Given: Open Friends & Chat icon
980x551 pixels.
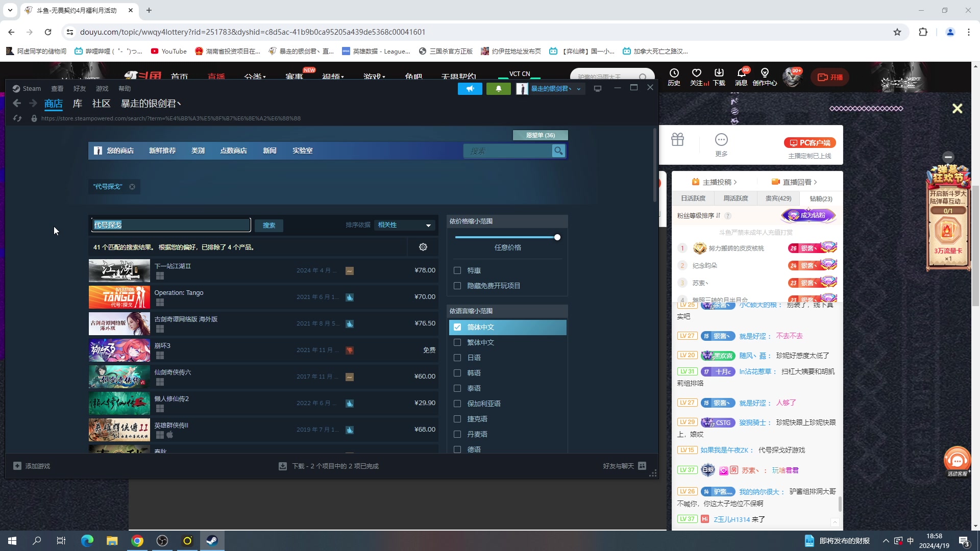Looking at the screenshot, I should pyautogui.click(x=642, y=466).
